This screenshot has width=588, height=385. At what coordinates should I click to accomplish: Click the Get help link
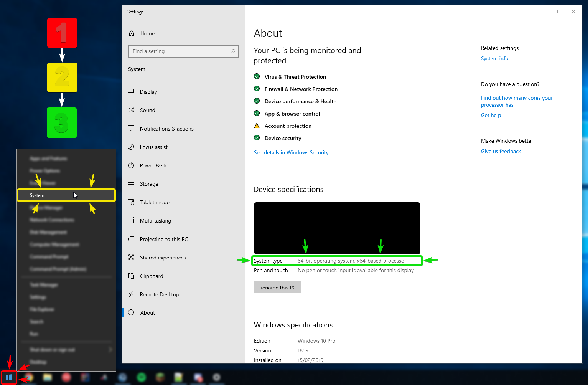pos(491,115)
